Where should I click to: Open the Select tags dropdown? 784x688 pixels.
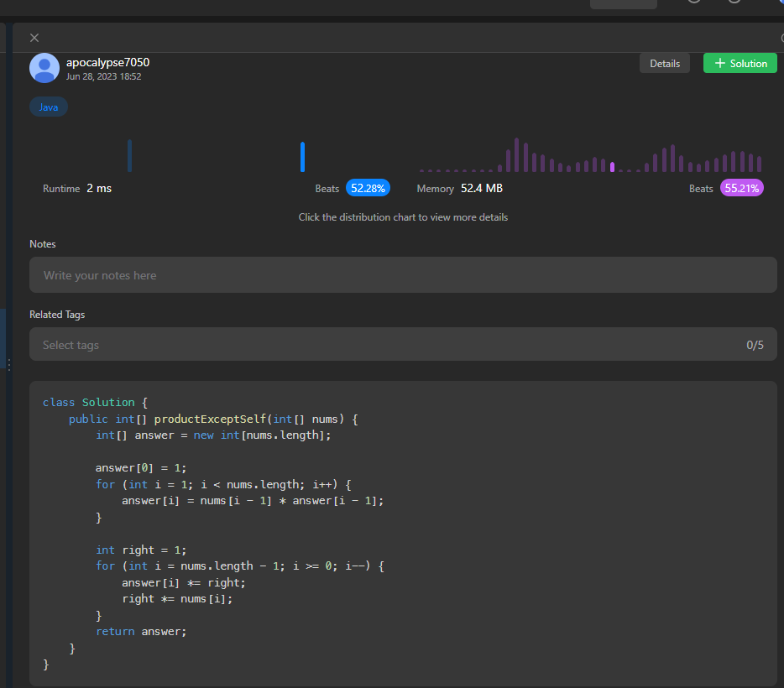click(x=403, y=344)
